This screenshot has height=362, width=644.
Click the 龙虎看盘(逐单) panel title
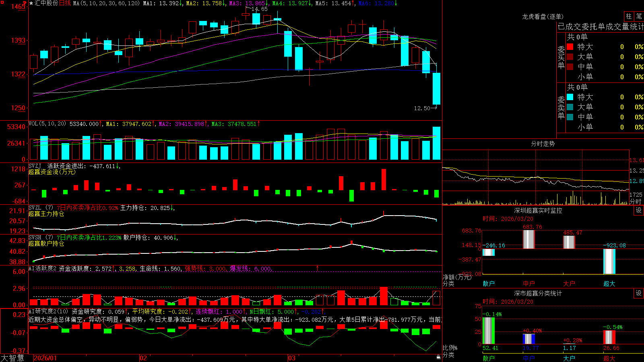click(543, 16)
